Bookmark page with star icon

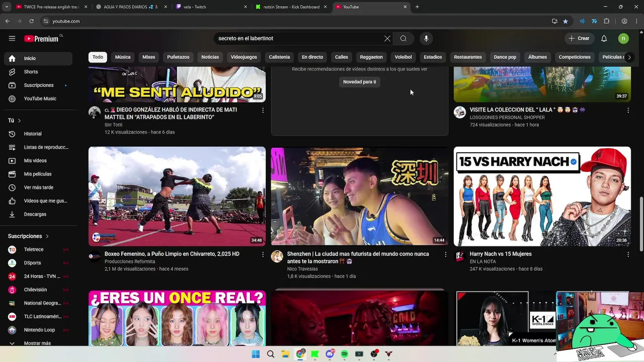point(566,21)
